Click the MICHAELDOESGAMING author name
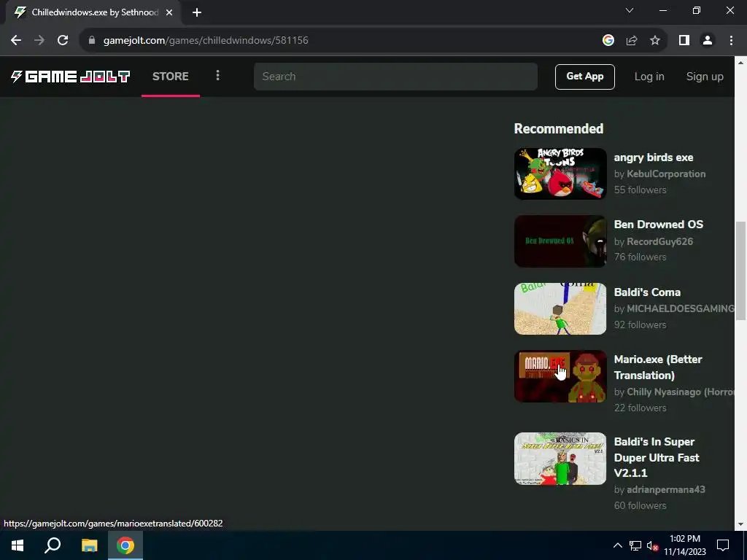 (x=681, y=308)
